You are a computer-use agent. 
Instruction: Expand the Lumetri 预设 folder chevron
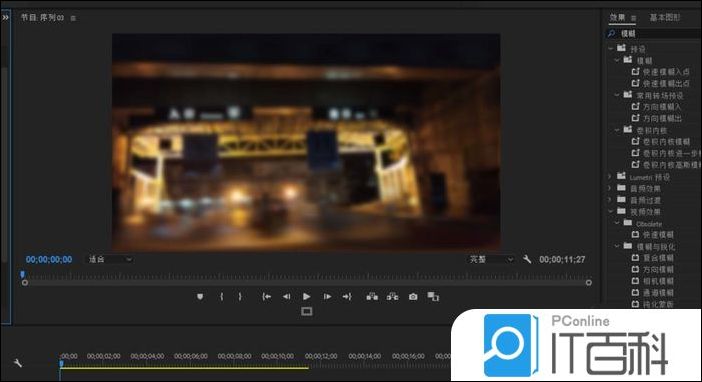point(610,177)
